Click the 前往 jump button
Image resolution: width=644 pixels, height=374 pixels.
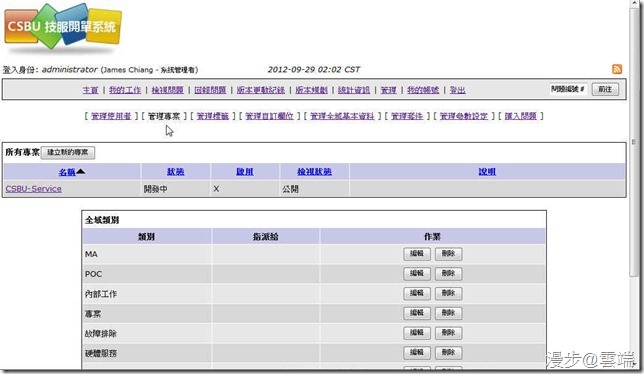coord(605,89)
